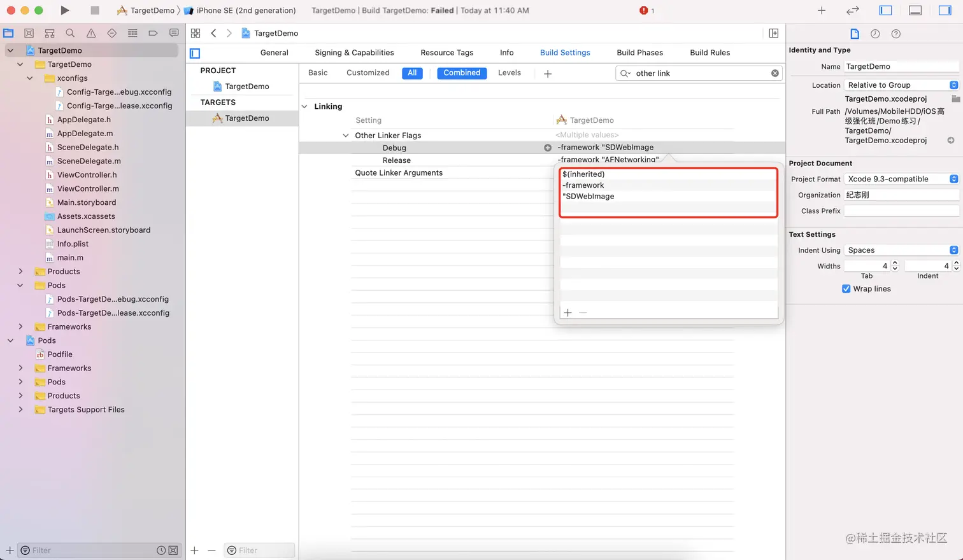Click the Add Editor split icon

click(x=774, y=33)
